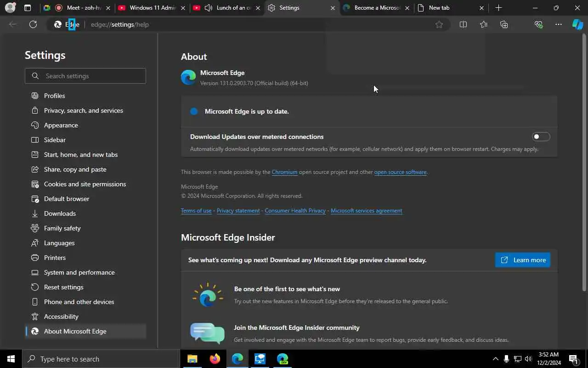Switch to the New tab tab

tap(451, 8)
